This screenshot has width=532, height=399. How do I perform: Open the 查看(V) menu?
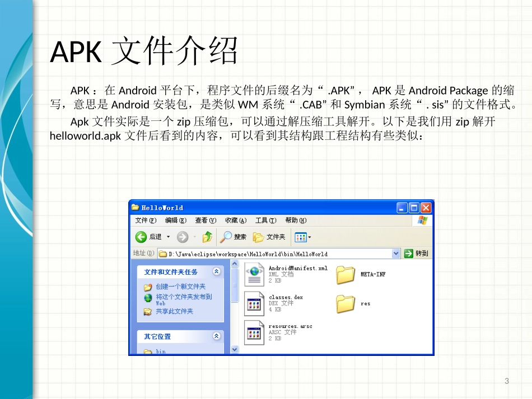tap(206, 220)
